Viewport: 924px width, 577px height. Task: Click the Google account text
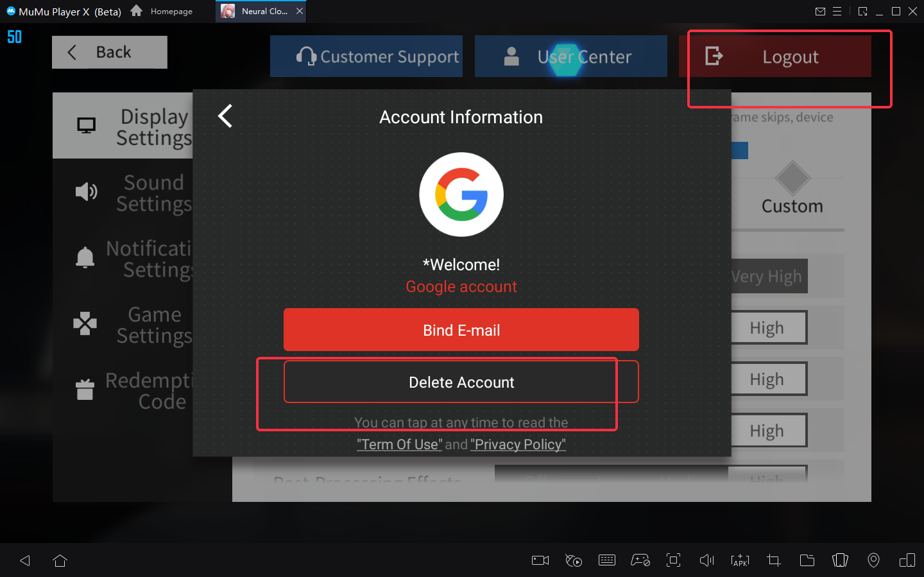pos(461,286)
